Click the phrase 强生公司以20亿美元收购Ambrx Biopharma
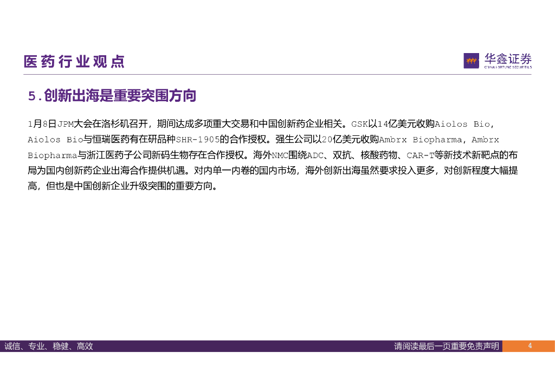555x392 pixels. [x=369, y=140]
